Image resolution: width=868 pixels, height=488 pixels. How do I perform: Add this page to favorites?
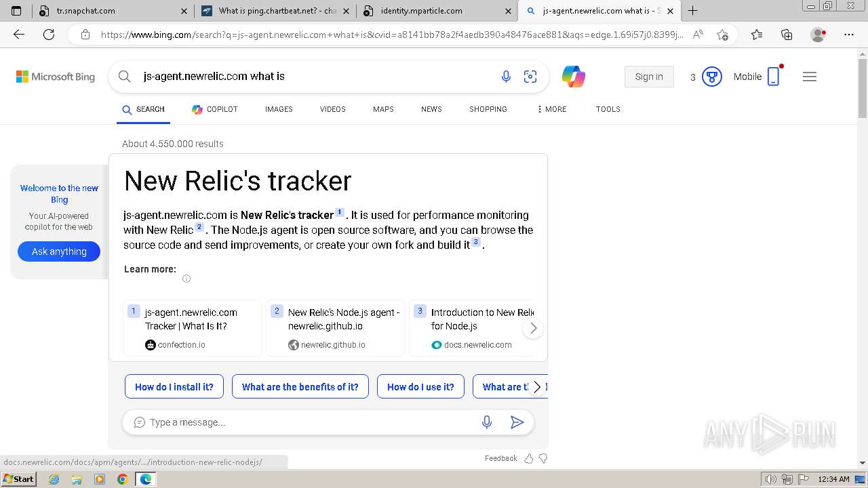click(x=723, y=35)
